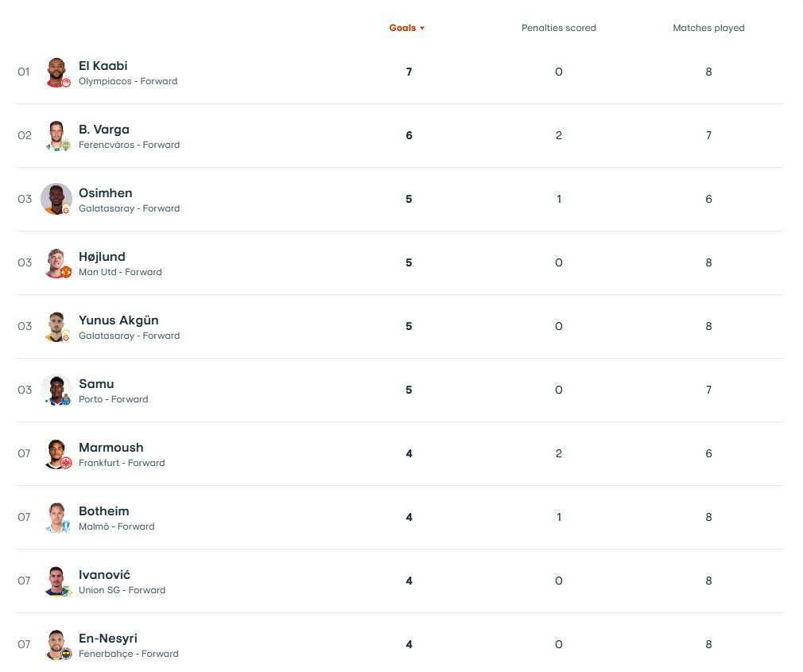Image resolution: width=803 pixels, height=672 pixels.
Task: Click B. Varga's player avatar
Action: click(x=56, y=135)
